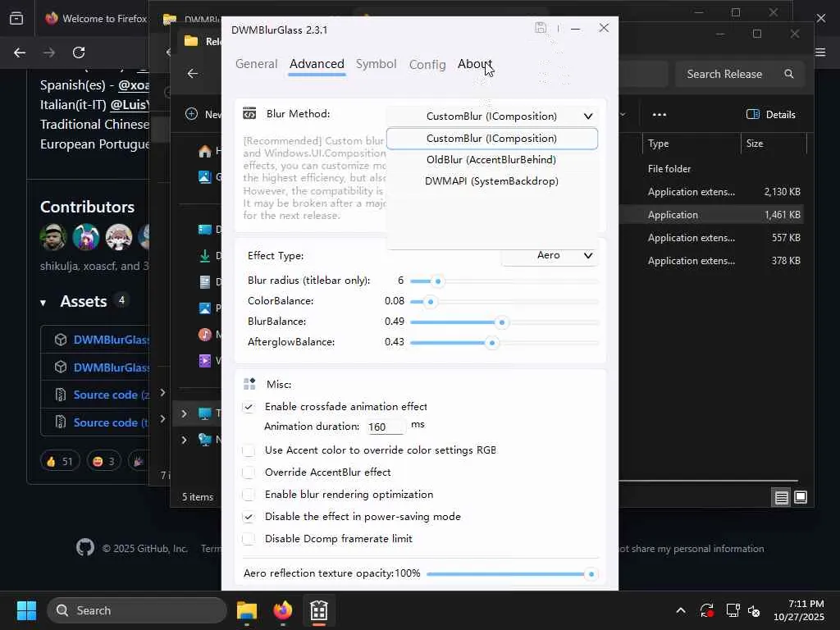
Task: Click the save icon in DWMBlurGlass title bar
Action: (x=541, y=28)
